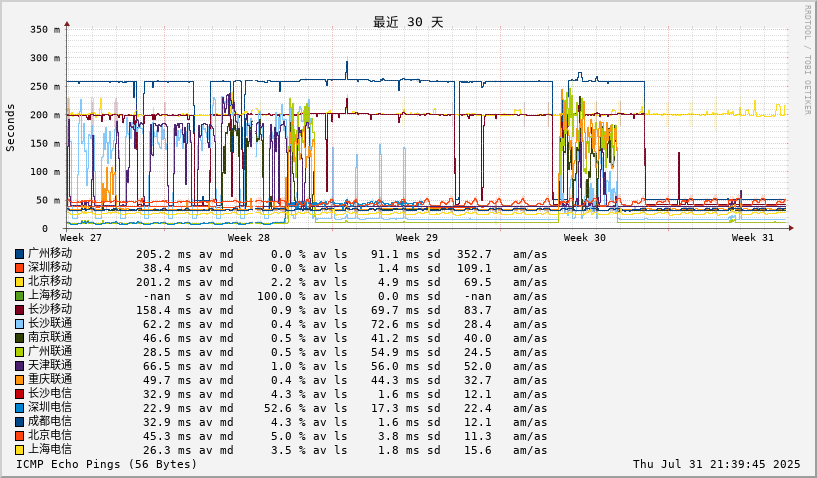
Task: Click the 南京联通 legend color swatch
Action: tap(19, 338)
